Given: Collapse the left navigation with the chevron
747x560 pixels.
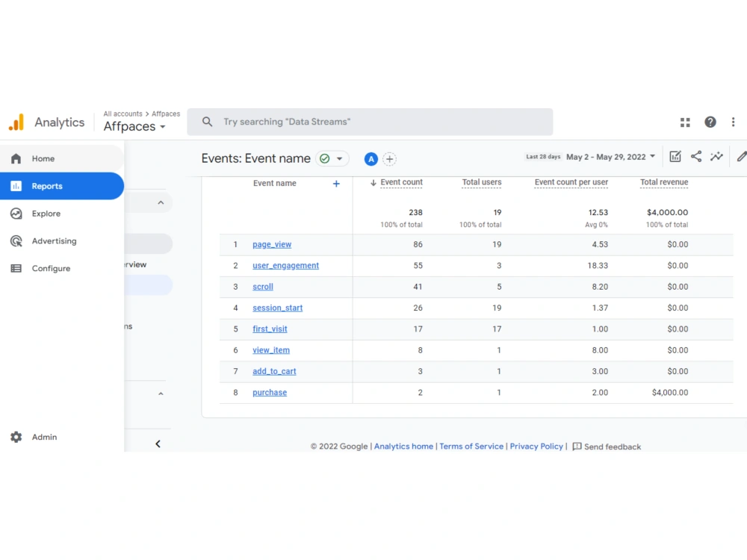Looking at the screenshot, I should point(158,443).
